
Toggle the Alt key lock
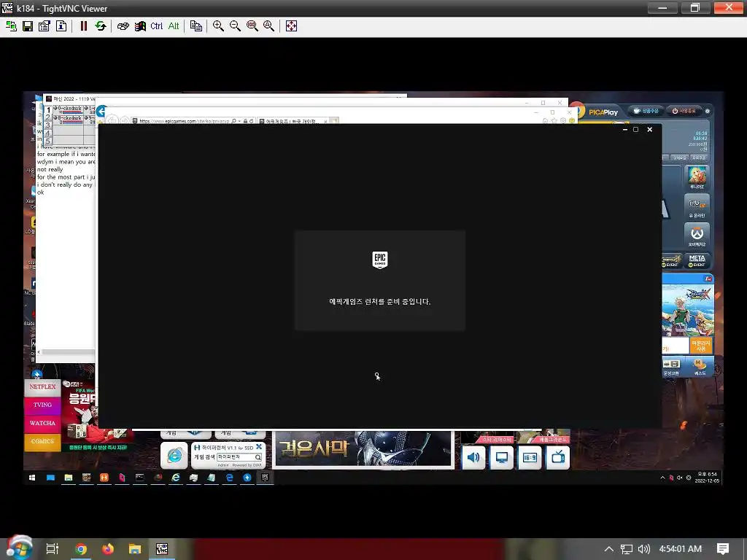pos(174,26)
